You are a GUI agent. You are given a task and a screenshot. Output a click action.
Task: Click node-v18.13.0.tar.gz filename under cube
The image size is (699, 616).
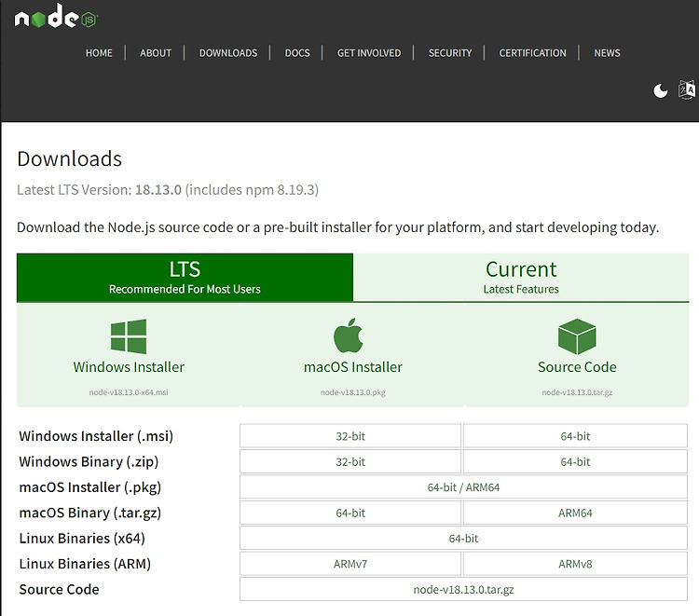pos(577,392)
